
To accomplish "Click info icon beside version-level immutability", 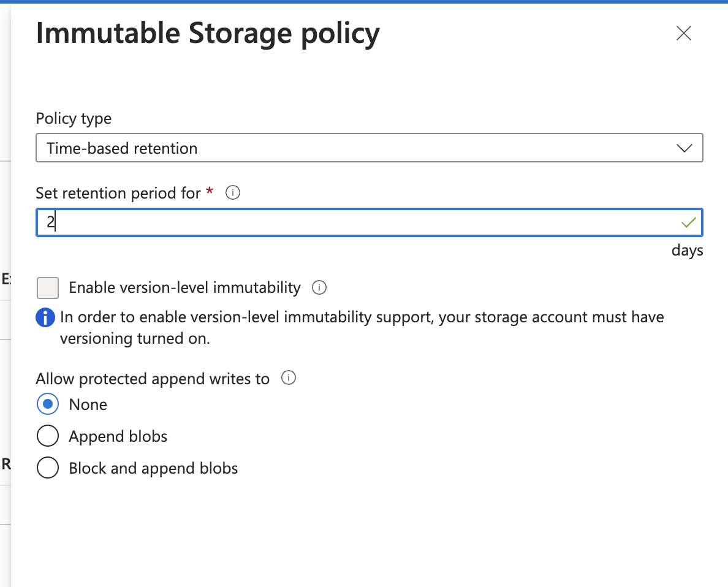I will click(319, 287).
